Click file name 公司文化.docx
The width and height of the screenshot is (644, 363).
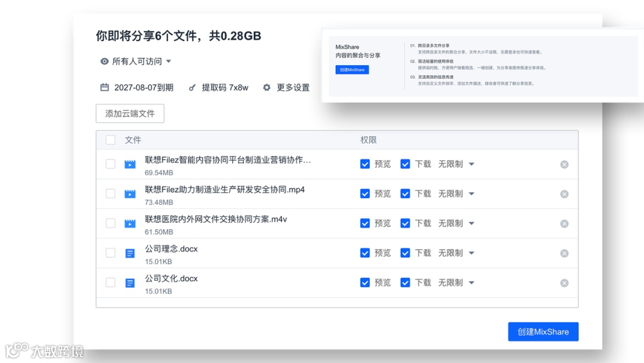pyautogui.click(x=171, y=278)
